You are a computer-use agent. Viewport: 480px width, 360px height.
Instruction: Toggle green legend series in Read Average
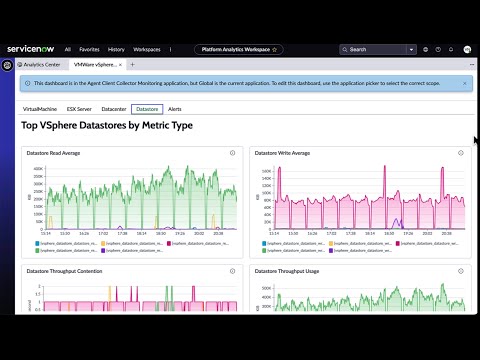[x=66, y=250]
